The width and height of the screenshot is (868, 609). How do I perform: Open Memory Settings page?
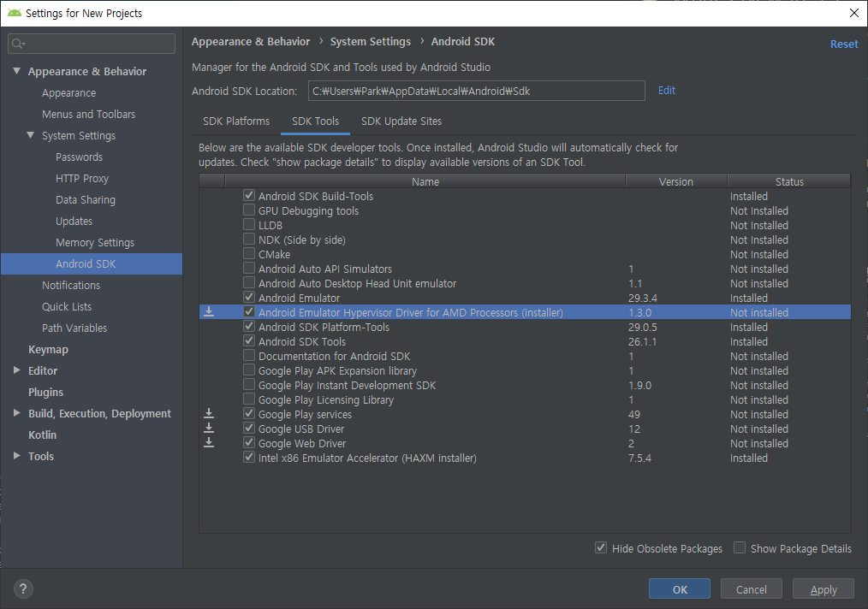pyautogui.click(x=95, y=242)
